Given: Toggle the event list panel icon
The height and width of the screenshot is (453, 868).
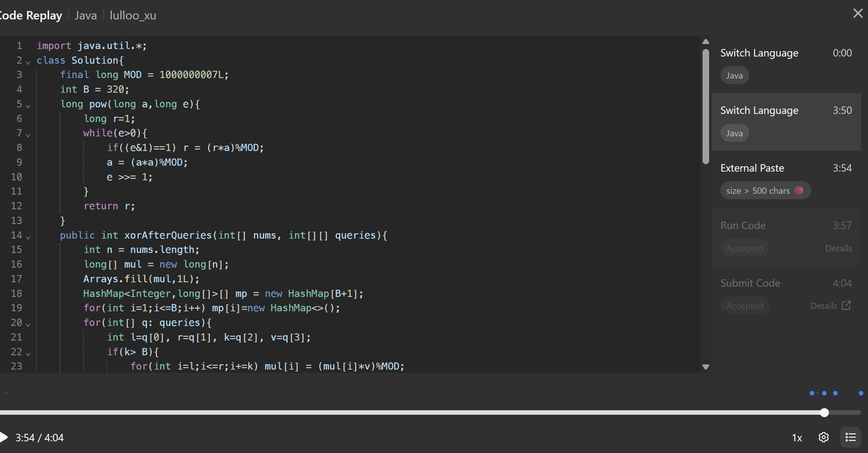Looking at the screenshot, I should pyautogui.click(x=850, y=437).
